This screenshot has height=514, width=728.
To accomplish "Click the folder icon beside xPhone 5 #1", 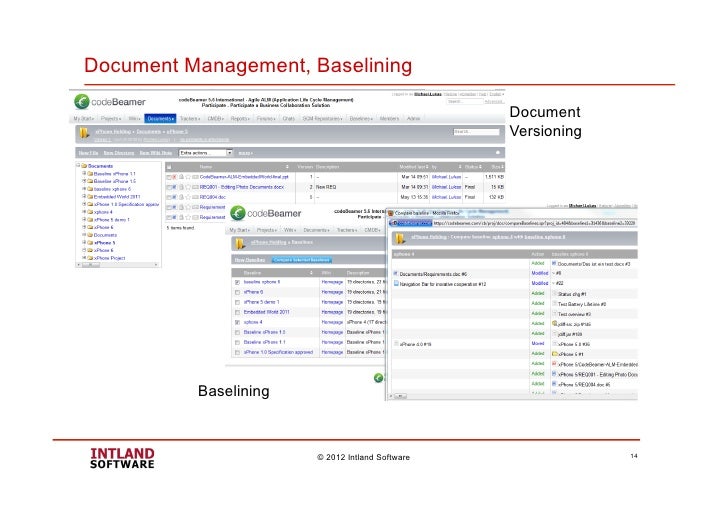I will pos(554,354).
